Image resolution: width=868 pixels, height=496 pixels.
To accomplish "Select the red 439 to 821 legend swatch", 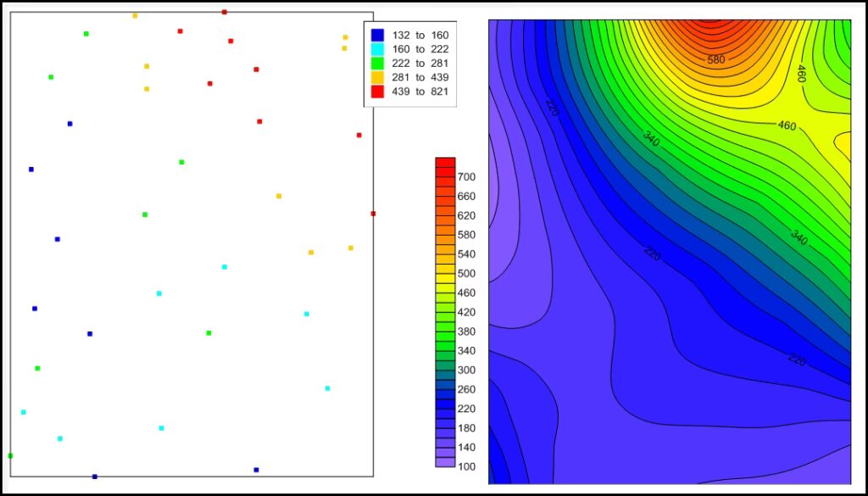I will pyautogui.click(x=378, y=92).
